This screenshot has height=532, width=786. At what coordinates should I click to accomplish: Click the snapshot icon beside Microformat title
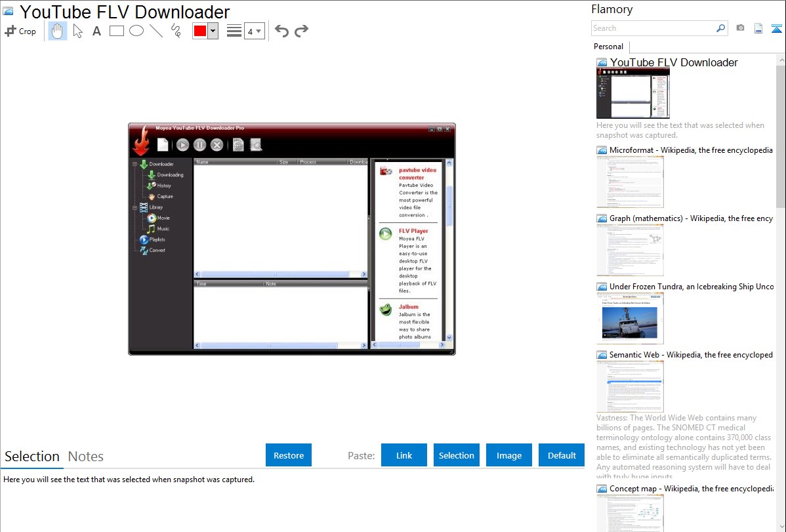pyautogui.click(x=602, y=150)
